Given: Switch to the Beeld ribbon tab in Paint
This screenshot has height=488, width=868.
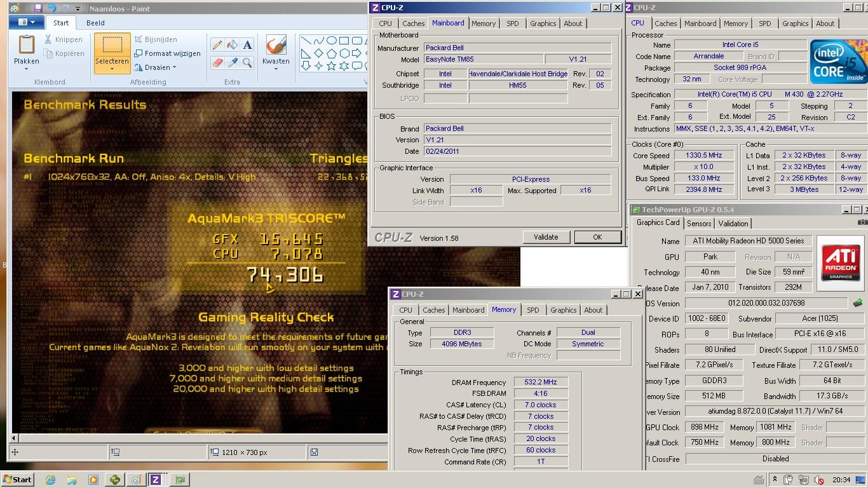Looking at the screenshot, I should (95, 23).
